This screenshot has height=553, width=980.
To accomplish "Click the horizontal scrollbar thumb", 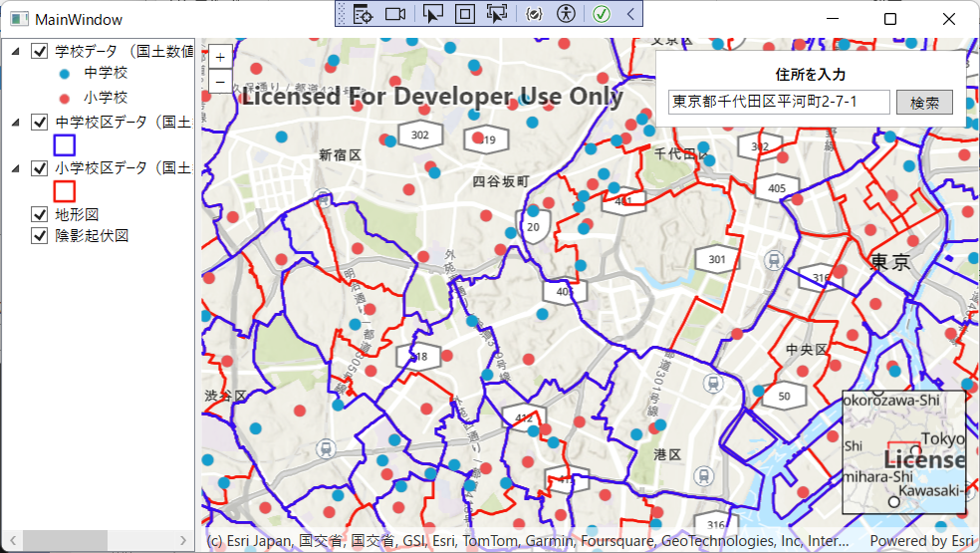I will coord(66,540).
